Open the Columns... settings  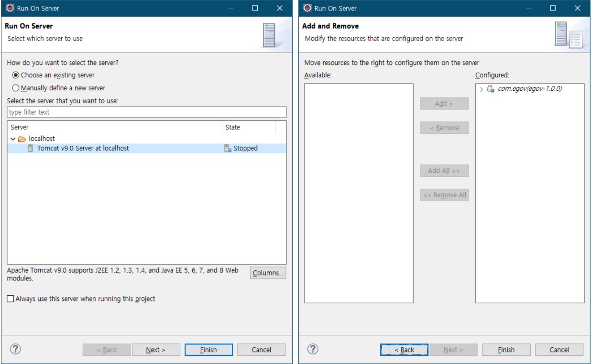tap(268, 273)
